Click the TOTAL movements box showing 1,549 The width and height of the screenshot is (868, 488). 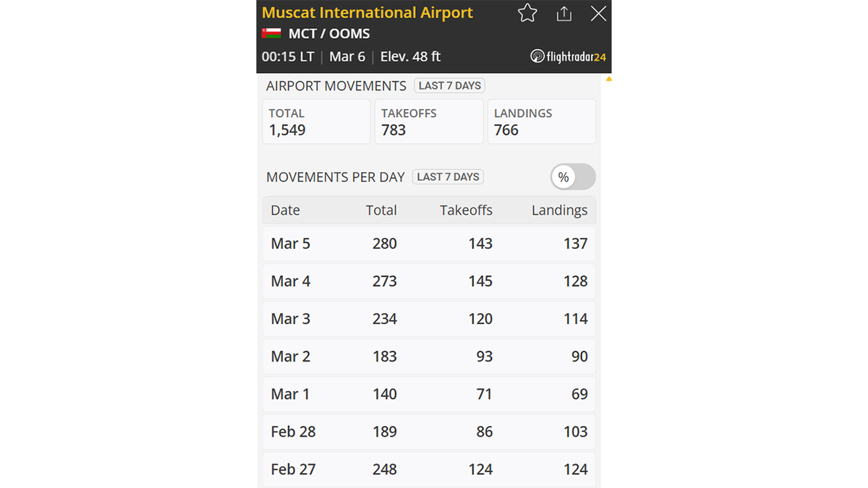pos(316,121)
